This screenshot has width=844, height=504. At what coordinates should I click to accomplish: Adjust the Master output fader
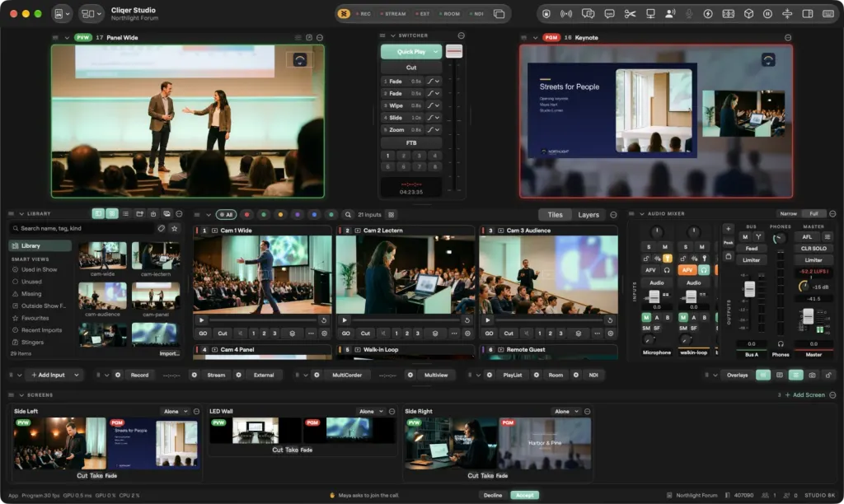pyautogui.click(x=808, y=316)
